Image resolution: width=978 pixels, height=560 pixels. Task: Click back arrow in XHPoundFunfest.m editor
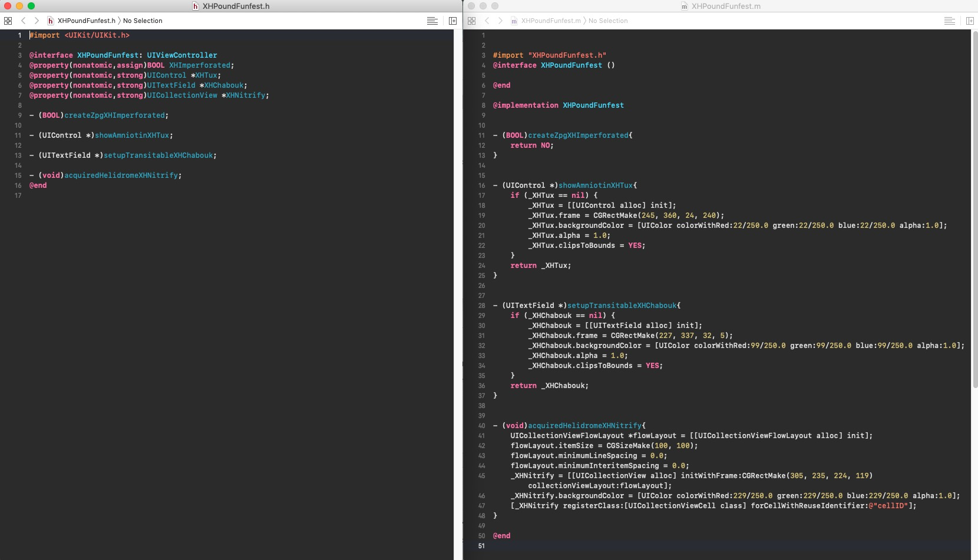(487, 21)
